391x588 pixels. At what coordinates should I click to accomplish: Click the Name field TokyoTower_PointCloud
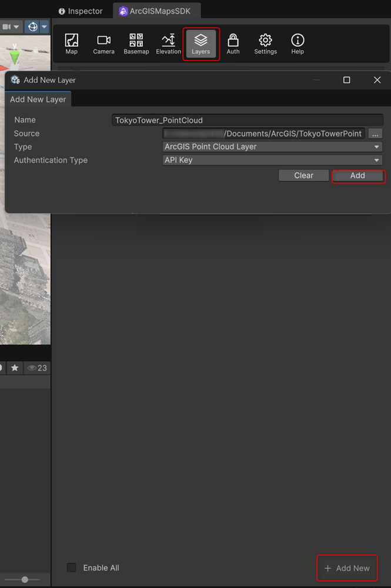point(247,120)
